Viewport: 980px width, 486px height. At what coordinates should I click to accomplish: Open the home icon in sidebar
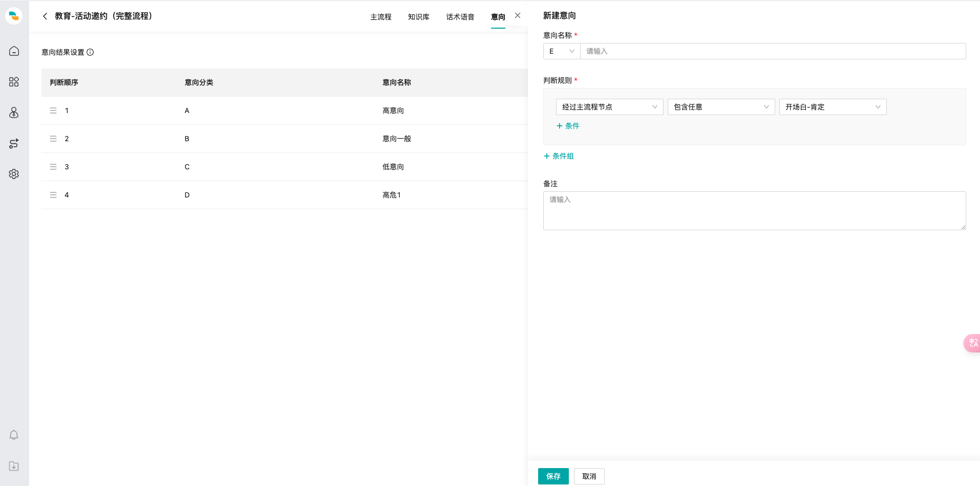14,51
